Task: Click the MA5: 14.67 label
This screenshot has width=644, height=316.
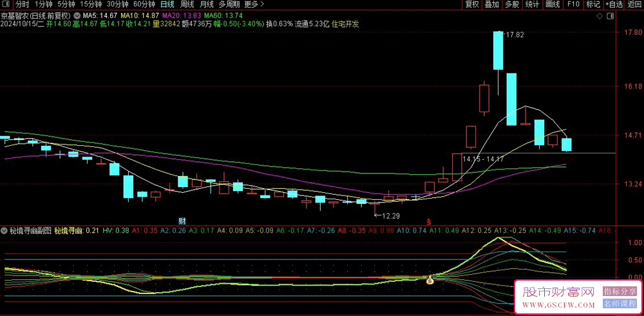Action: 100,16
